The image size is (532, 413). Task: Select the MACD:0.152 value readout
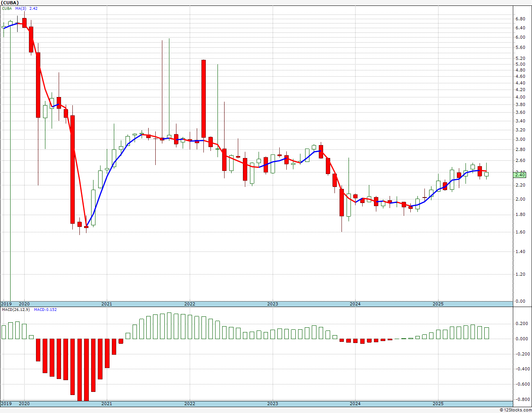point(45,310)
